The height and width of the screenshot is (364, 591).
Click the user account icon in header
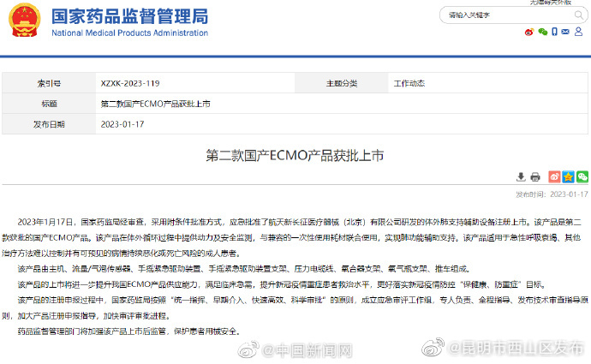click(578, 32)
